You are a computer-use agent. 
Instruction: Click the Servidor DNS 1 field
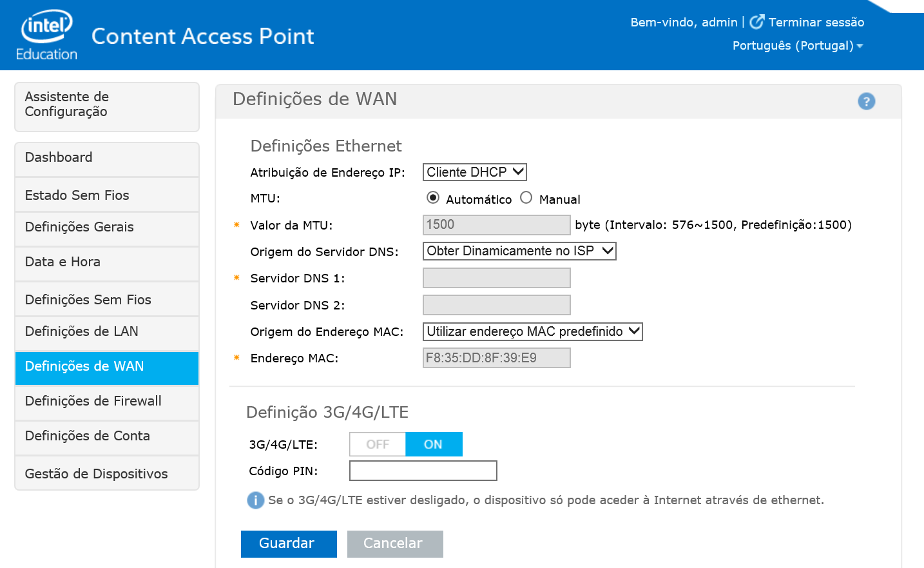[x=496, y=278]
